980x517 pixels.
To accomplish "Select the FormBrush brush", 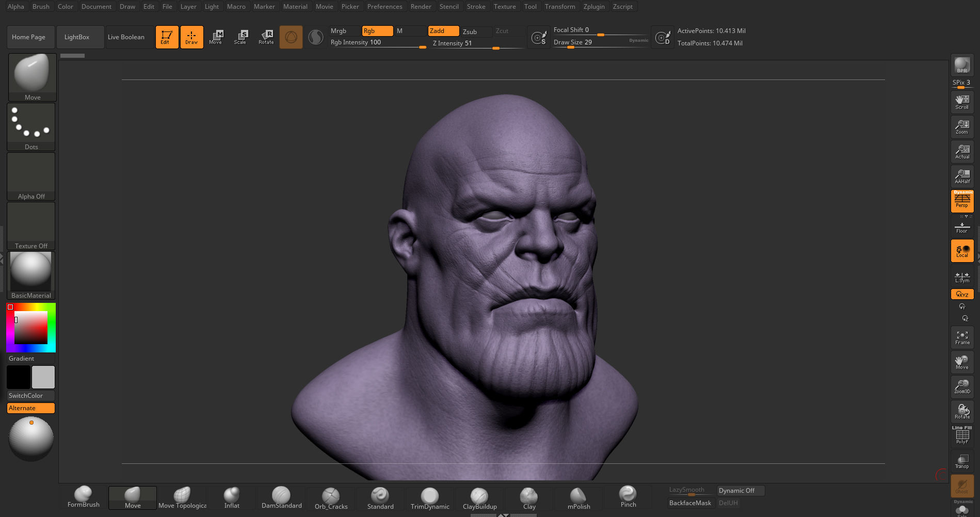I will [83, 497].
